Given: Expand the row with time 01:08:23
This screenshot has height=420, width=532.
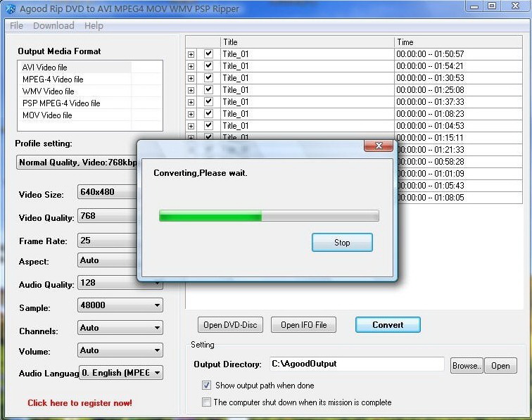Looking at the screenshot, I should (191, 114).
